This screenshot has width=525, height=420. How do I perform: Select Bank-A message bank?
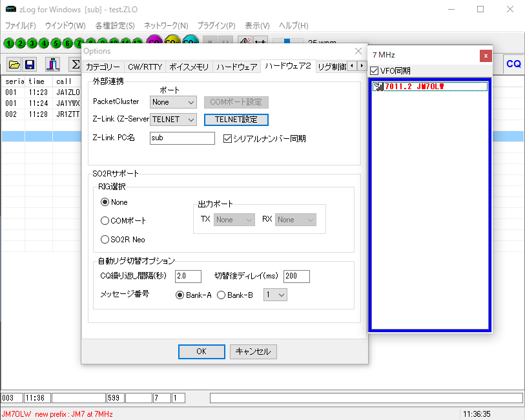tap(194, 295)
